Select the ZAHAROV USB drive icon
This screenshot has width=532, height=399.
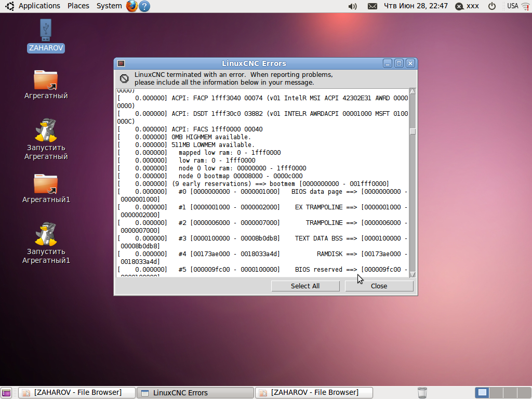(x=46, y=36)
